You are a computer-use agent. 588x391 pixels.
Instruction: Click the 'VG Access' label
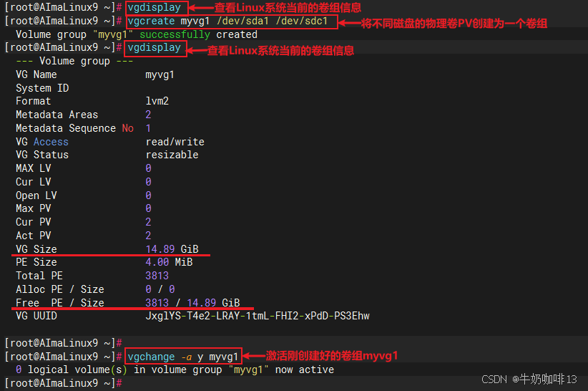pos(42,142)
